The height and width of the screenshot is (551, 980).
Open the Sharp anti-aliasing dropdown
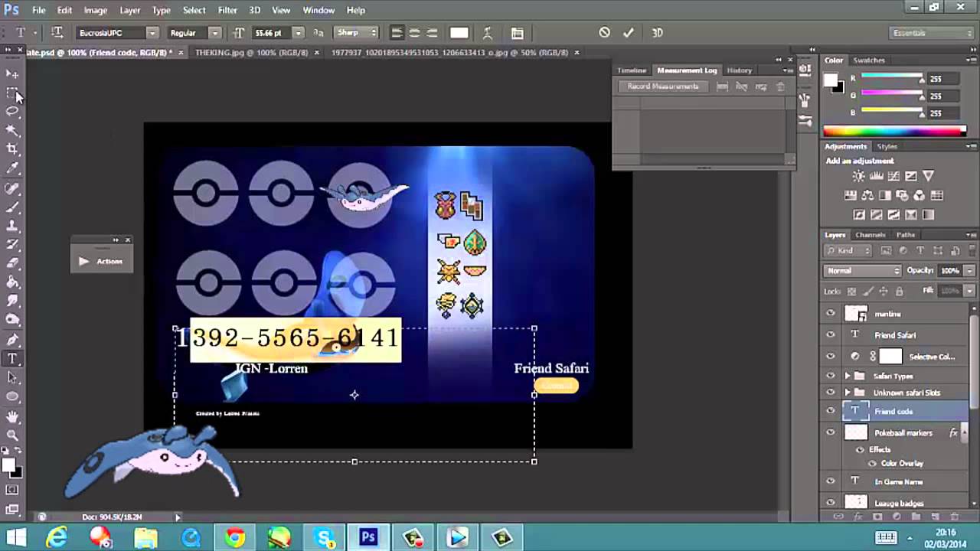(357, 33)
